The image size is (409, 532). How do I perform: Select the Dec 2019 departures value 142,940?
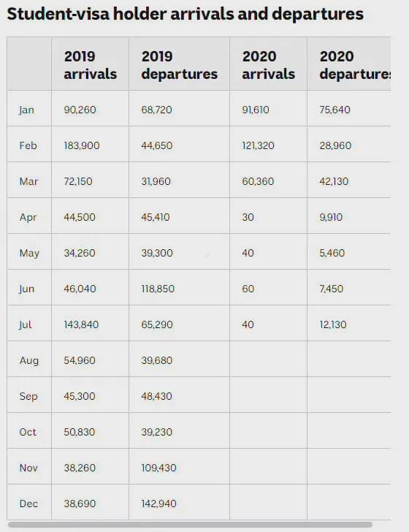pos(158,503)
